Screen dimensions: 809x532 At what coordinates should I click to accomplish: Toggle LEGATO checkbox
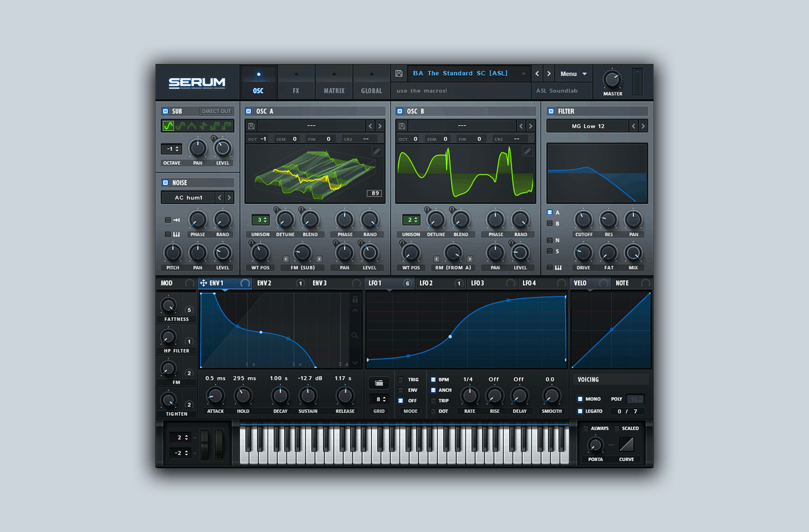tap(580, 411)
